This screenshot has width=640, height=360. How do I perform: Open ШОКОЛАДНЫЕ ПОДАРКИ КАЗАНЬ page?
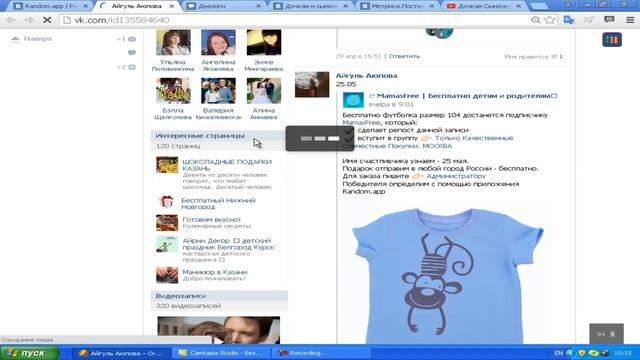click(x=227, y=165)
